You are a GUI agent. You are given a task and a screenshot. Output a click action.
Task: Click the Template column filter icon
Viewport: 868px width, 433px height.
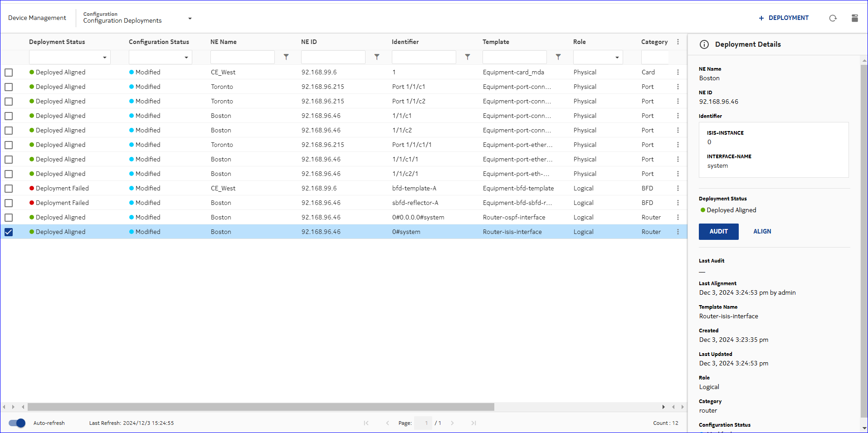pos(558,57)
